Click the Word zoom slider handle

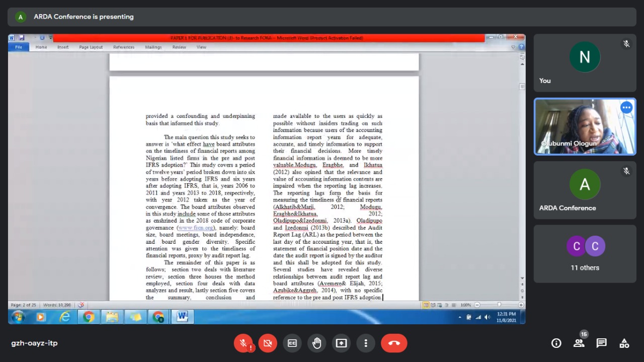click(x=499, y=305)
